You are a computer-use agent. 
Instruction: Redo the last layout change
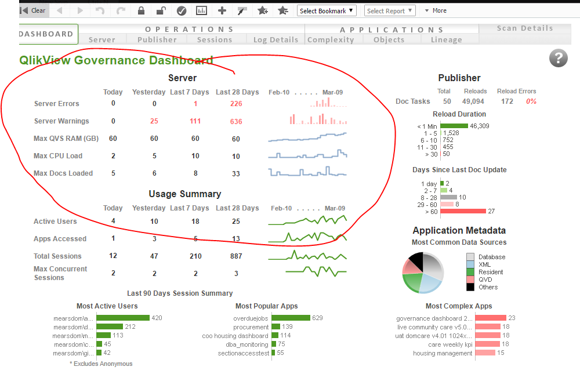point(121,10)
